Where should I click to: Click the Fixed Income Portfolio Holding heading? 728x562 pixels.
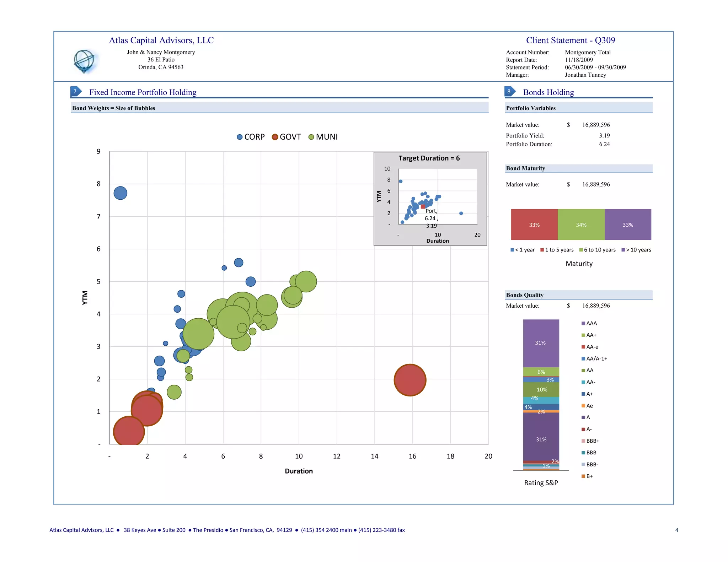(x=143, y=92)
